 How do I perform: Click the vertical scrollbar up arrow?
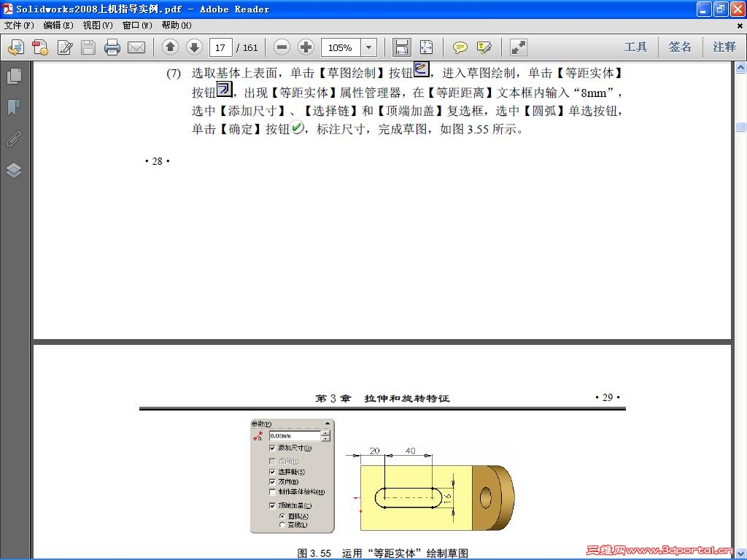click(741, 68)
